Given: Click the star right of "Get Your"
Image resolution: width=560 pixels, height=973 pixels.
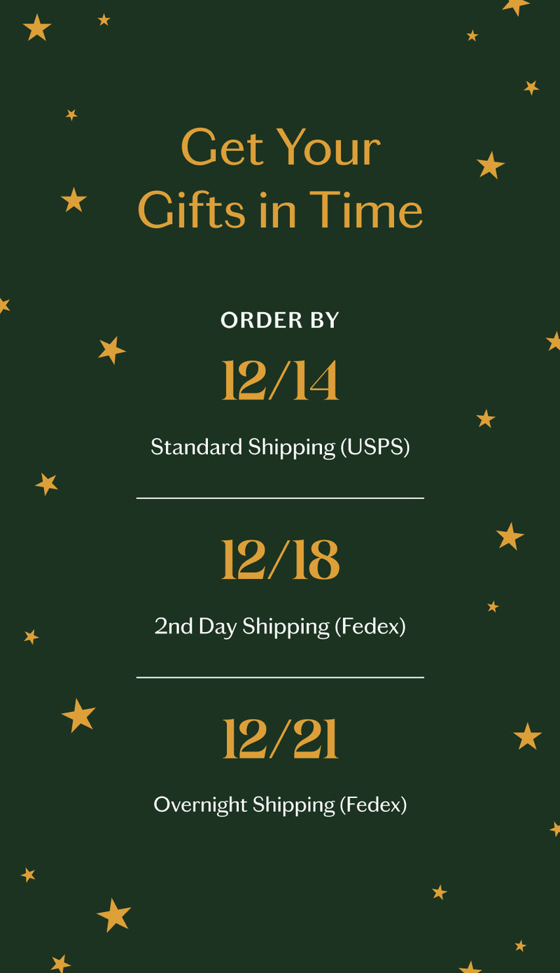Looking at the screenshot, I should 490,166.
